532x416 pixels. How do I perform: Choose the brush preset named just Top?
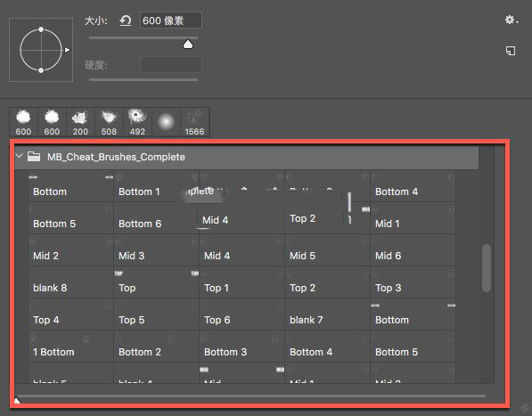156,282
